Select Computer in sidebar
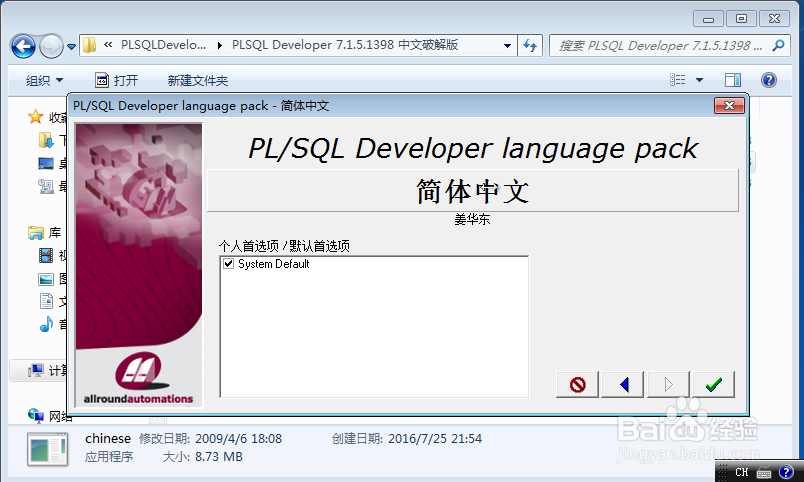 click(x=36, y=370)
